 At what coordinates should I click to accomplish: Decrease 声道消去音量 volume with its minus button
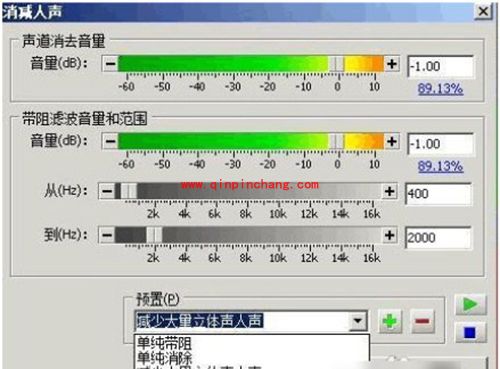110,63
